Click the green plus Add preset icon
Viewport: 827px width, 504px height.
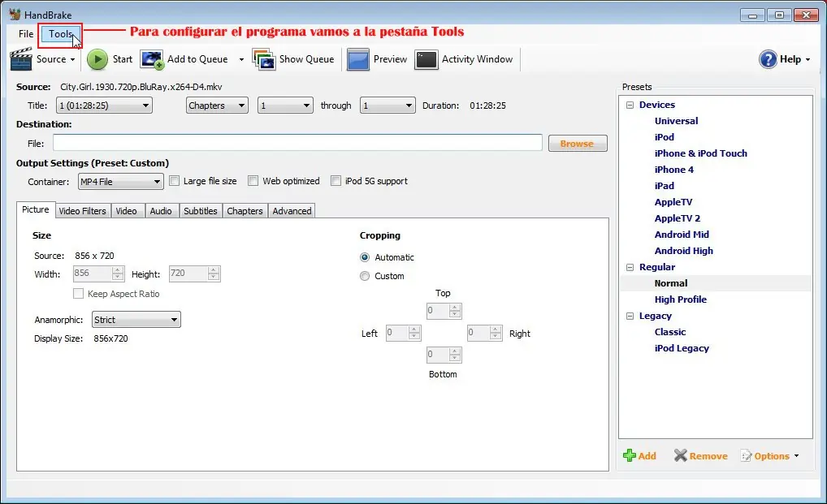tap(630, 455)
